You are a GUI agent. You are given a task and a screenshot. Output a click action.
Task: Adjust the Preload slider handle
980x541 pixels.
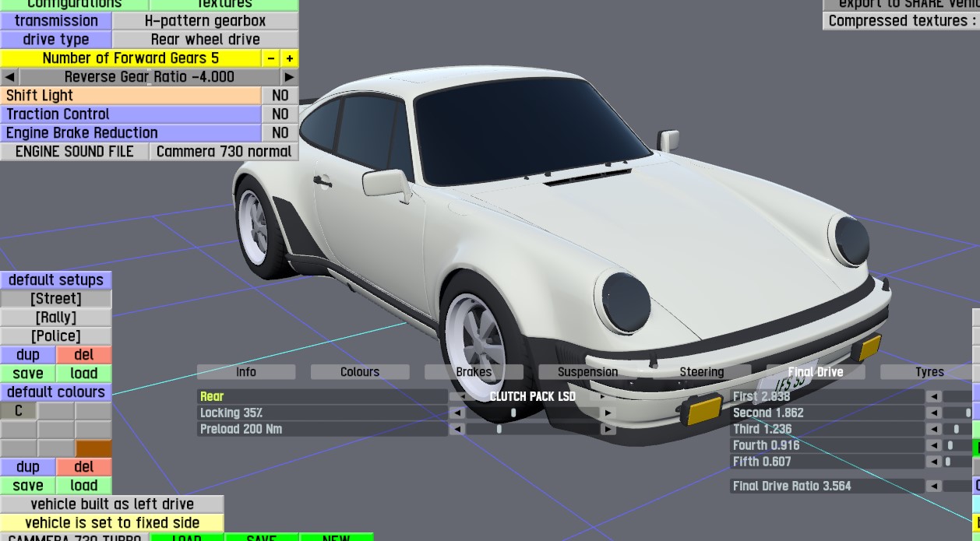(499, 429)
